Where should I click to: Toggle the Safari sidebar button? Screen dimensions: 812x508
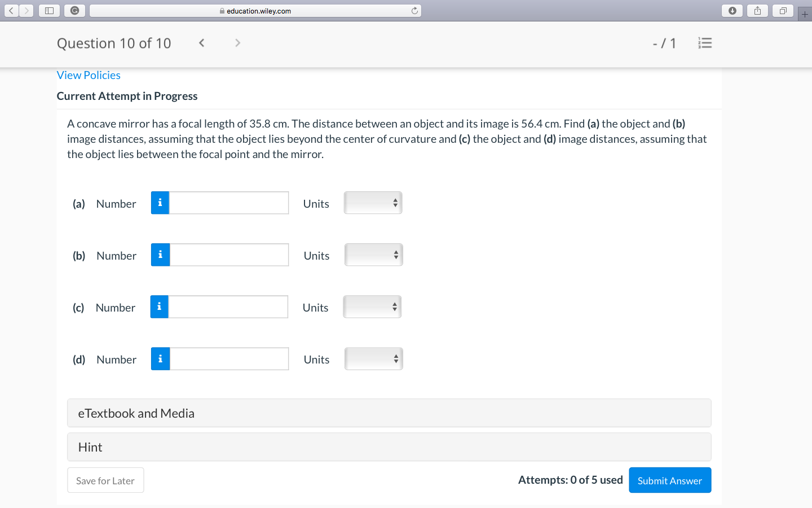click(x=49, y=11)
